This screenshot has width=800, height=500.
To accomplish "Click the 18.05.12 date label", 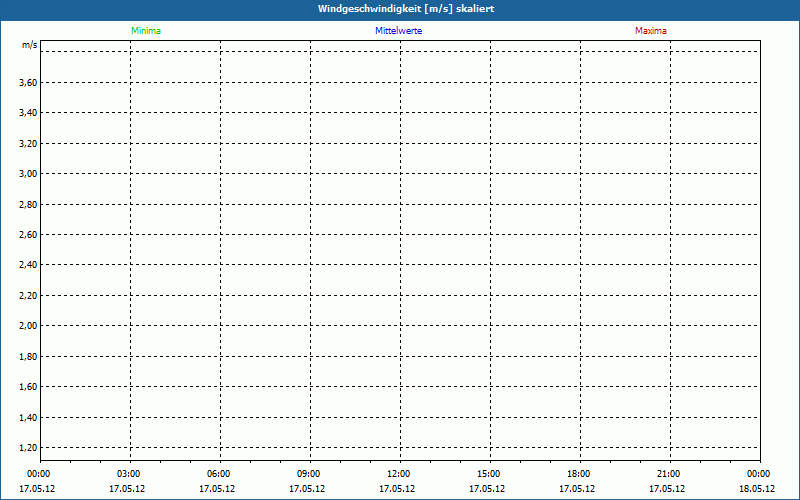I will [757, 489].
